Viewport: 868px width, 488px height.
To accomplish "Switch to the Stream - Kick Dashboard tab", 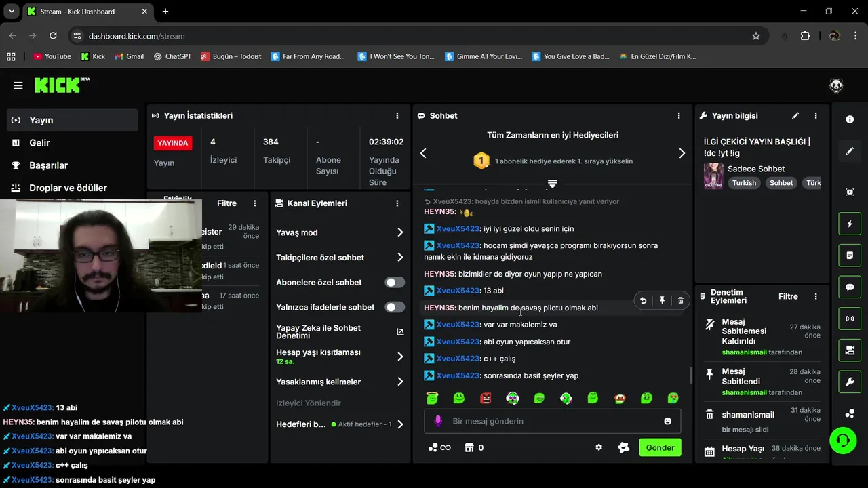I will (87, 12).
